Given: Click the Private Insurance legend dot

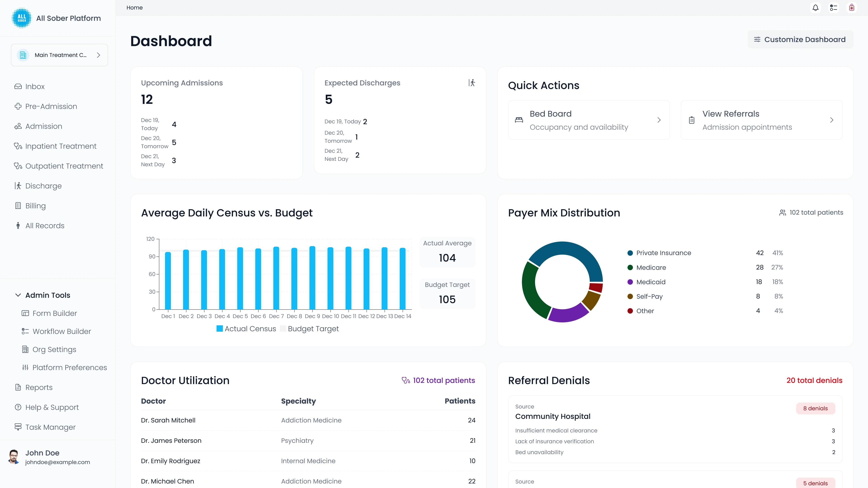Looking at the screenshot, I should tap(630, 253).
